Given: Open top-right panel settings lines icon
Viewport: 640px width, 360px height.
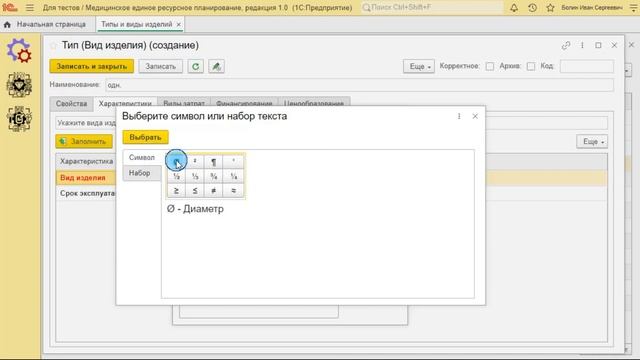Looking at the screenshot, I should (x=634, y=7).
